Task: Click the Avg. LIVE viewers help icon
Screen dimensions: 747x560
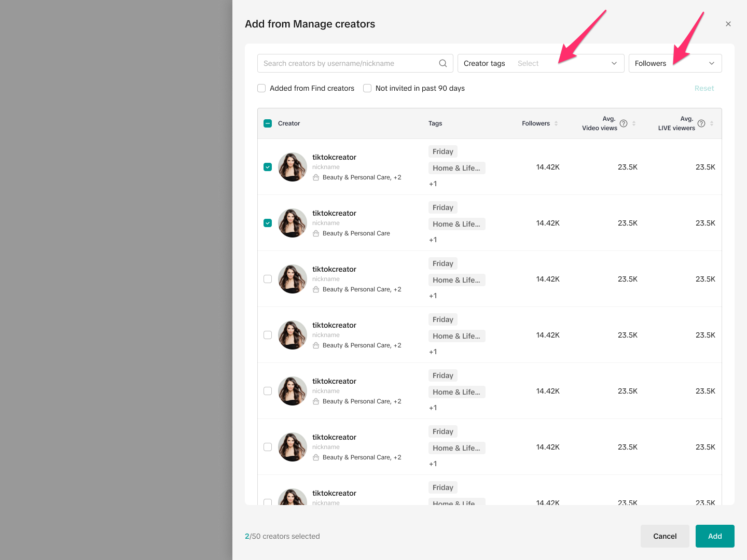Action: click(701, 123)
